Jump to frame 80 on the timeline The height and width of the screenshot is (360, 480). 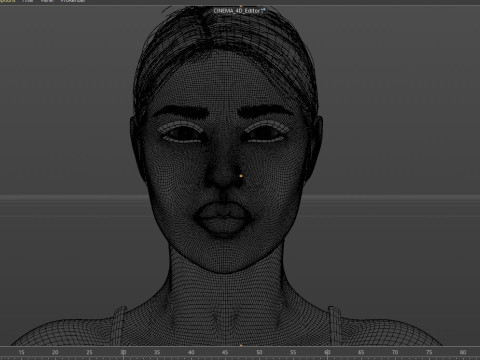(x=463, y=352)
